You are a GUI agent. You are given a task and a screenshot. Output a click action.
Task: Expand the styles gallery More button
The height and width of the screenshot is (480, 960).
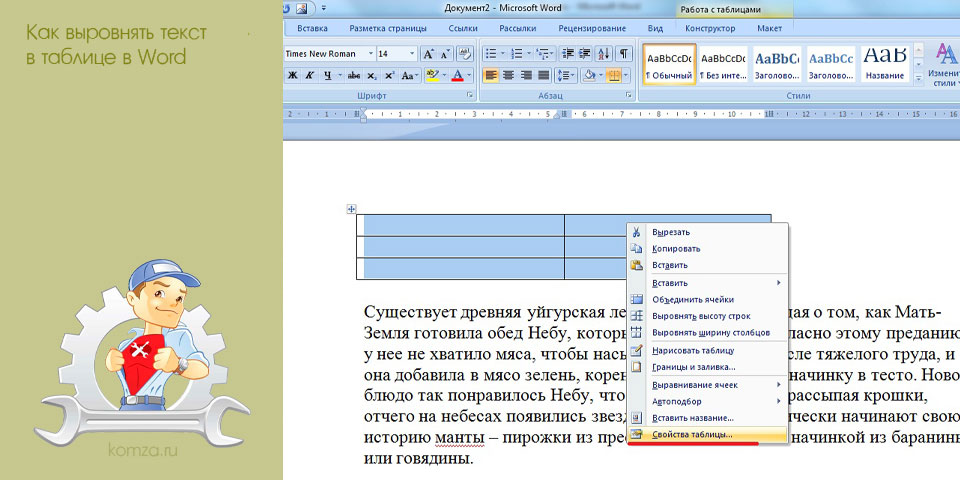pos(918,78)
